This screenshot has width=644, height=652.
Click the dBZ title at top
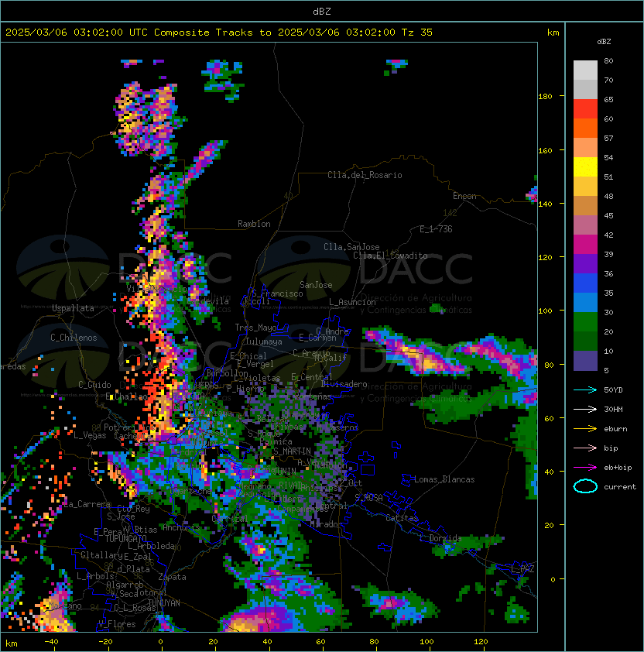click(x=322, y=12)
